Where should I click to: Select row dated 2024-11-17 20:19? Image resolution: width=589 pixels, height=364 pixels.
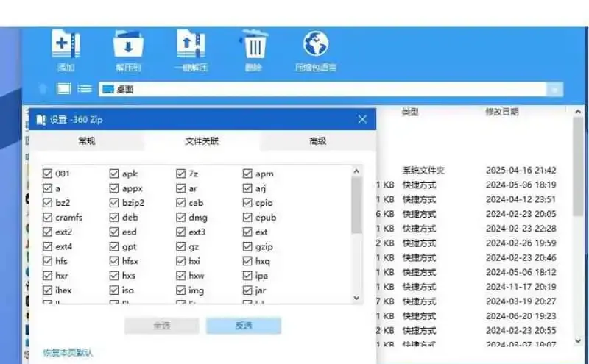(474, 287)
